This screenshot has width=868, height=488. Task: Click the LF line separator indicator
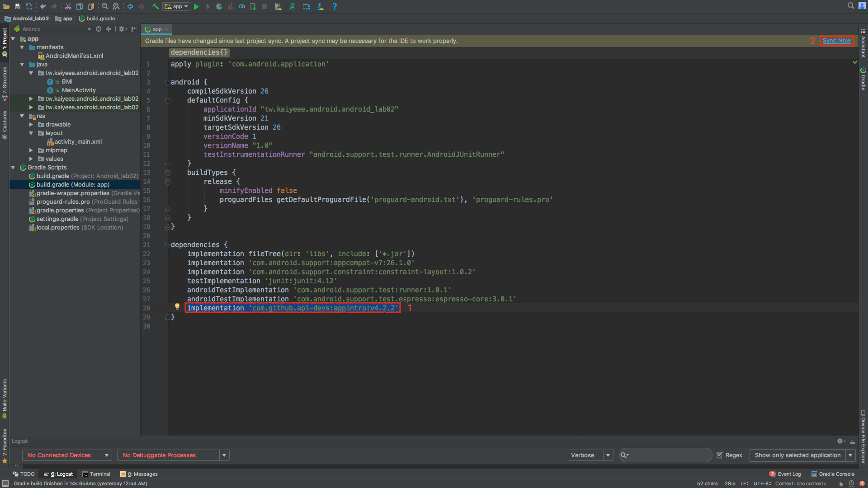tap(744, 483)
